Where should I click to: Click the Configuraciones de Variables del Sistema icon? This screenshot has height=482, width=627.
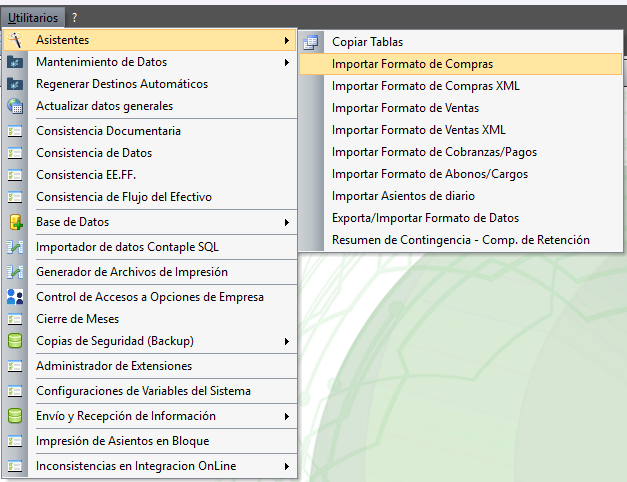15,391
